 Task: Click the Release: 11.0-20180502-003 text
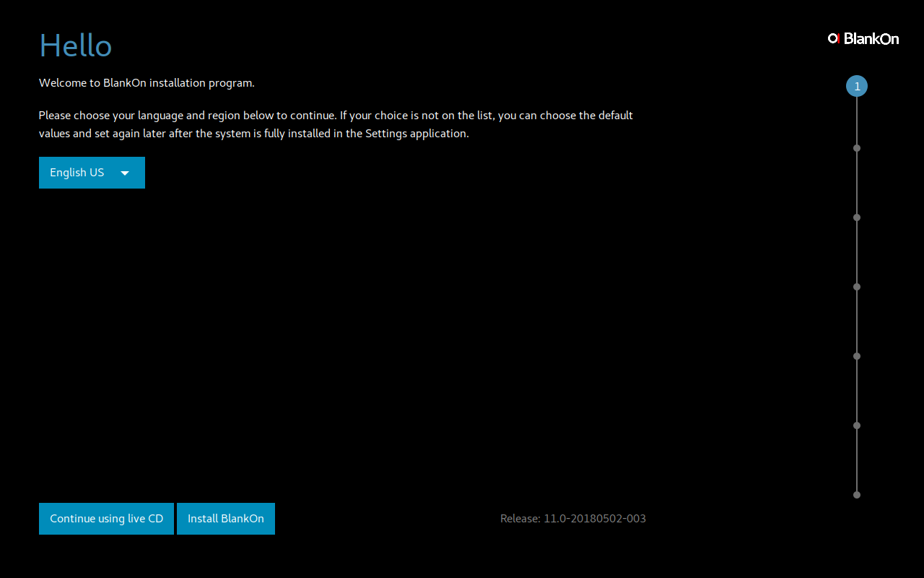point(573,519)
